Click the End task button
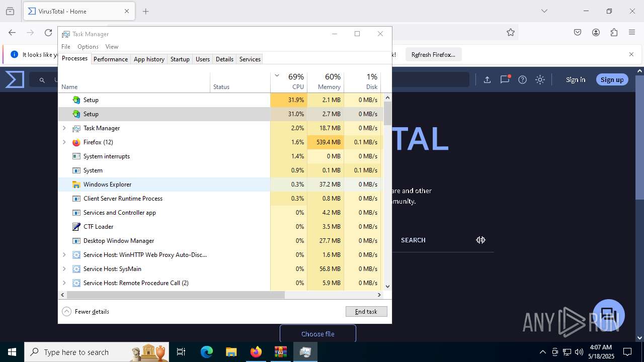The height and width of the screenshot is (362, 644). pyautogui.click(x=366, y=312)
